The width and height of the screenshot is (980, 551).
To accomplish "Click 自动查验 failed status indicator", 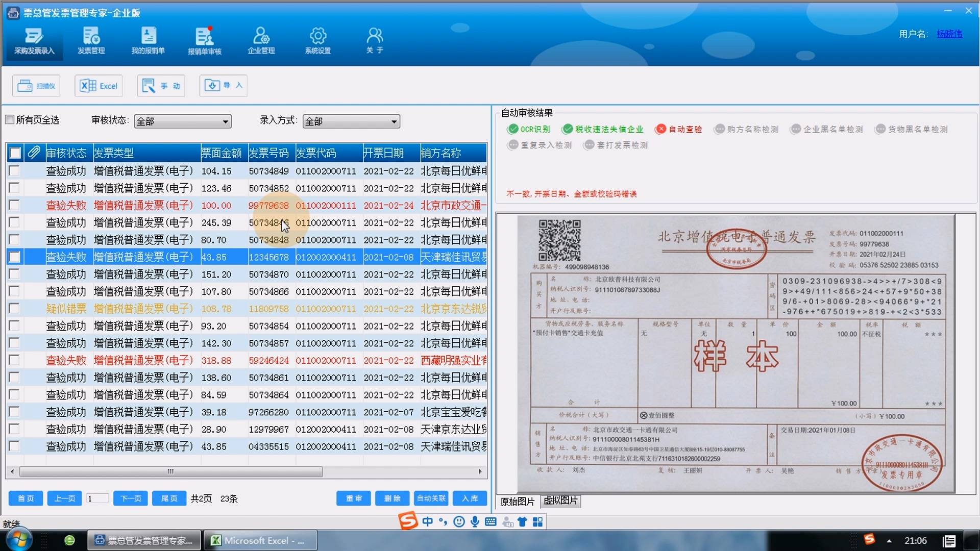I will pyautogui.click(x=679, y=129).
